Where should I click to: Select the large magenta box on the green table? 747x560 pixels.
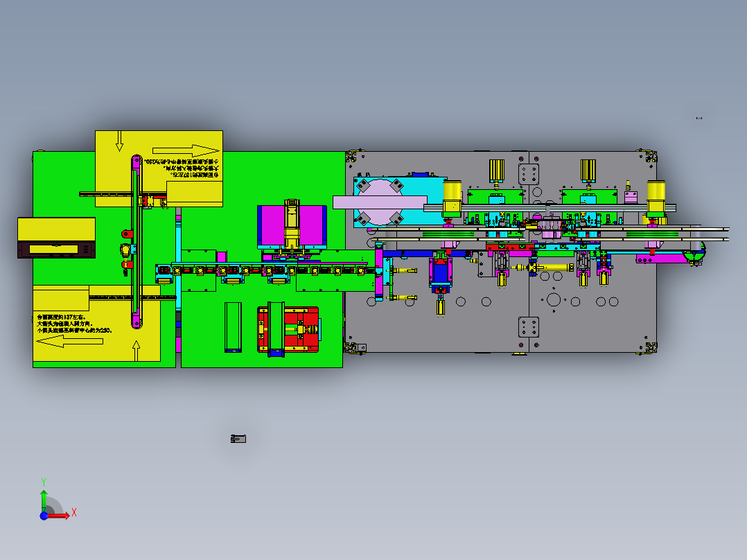click(292, 227)
